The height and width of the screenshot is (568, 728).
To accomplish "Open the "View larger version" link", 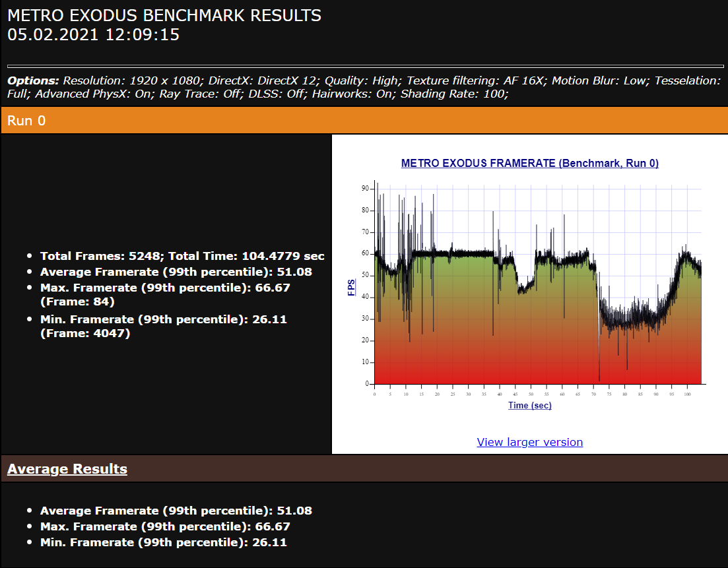I will tap(530, 442).
